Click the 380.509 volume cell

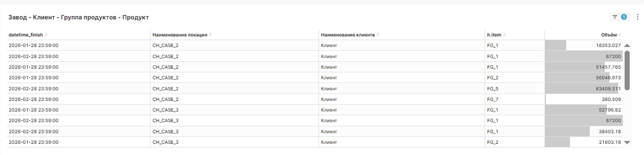pyautogui.click(x=611, y=99)
